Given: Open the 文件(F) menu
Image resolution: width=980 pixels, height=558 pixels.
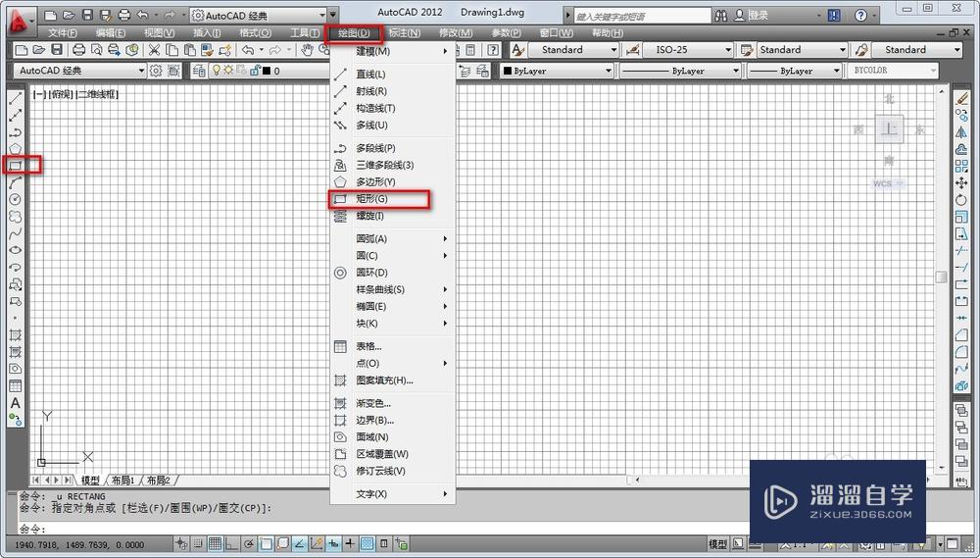Looking at the screenshot, I should pyautogui.click(x=63, y=32).
